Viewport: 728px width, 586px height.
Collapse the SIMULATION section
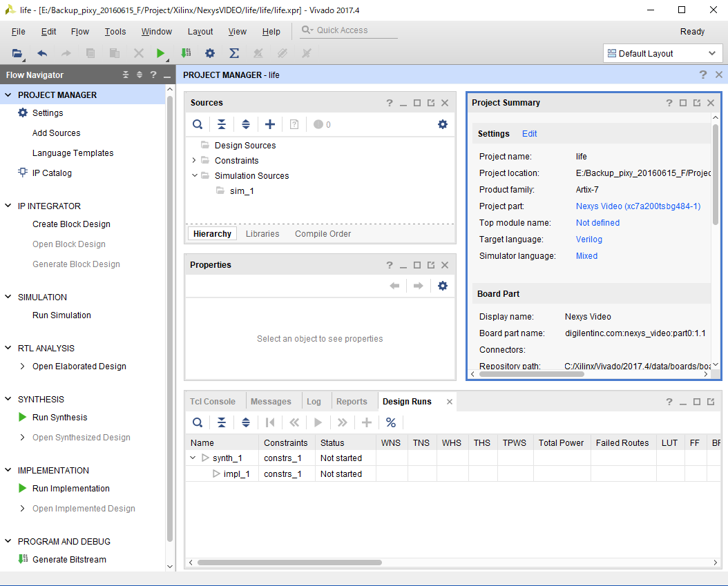[8, 297]
